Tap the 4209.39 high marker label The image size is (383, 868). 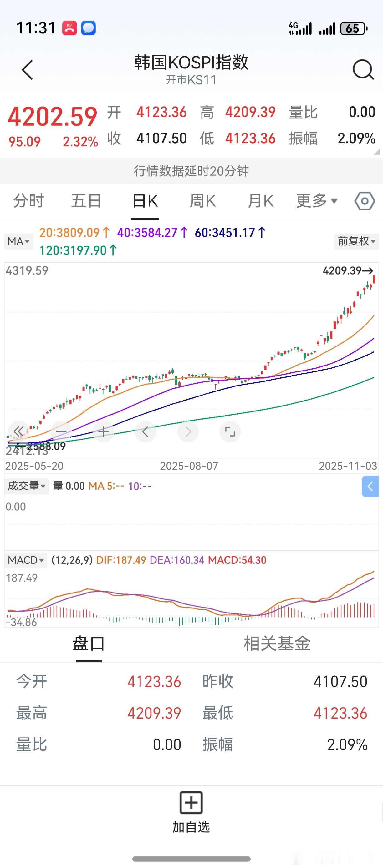pyautogui.click(x=348, y=270)
